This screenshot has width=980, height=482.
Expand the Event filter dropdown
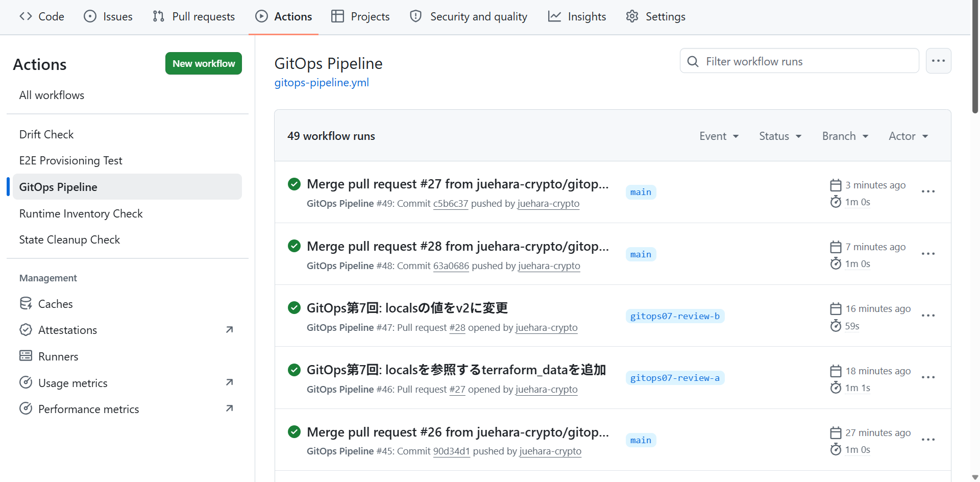pos(719,136)
